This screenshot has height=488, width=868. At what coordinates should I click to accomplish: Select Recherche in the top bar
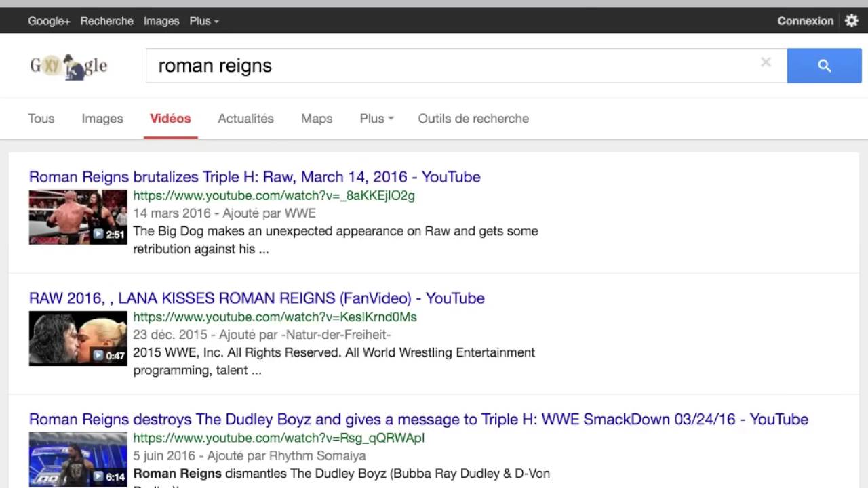(x=106, y=21)
